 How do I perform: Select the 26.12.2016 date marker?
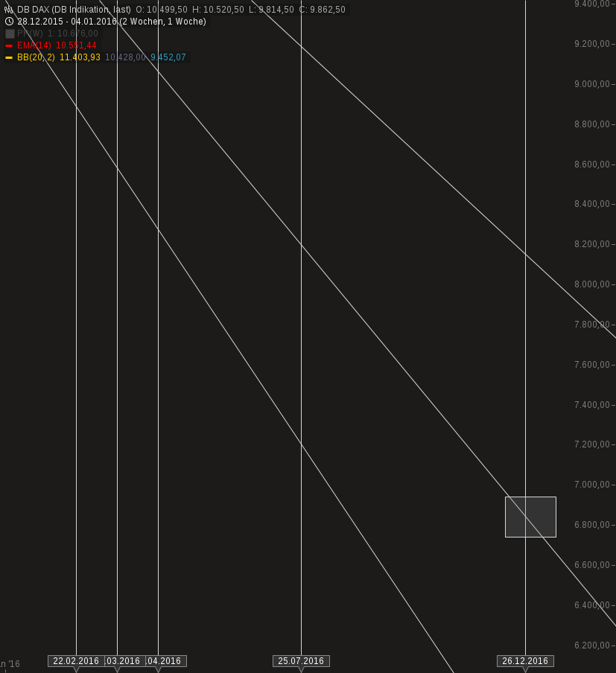[525, 661]
